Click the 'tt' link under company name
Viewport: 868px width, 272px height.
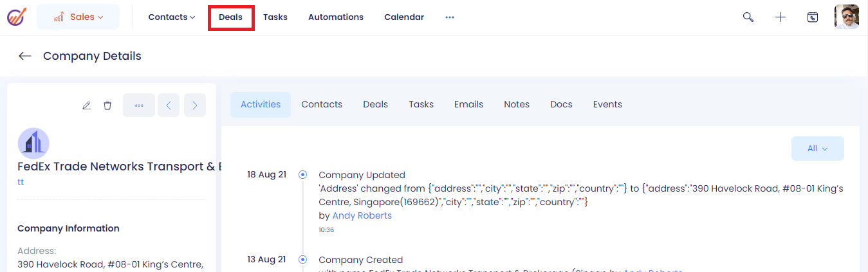click(21, 182)
